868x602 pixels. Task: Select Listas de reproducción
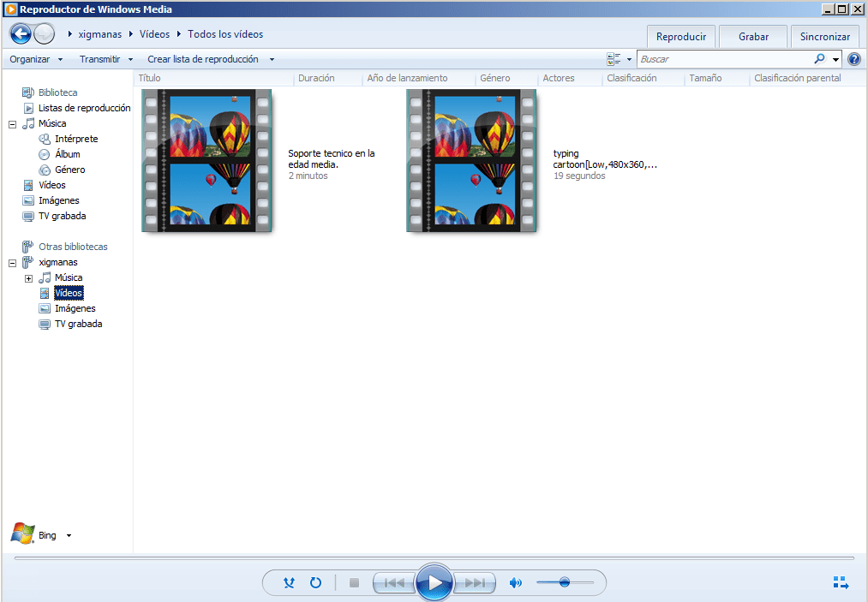point(84,108)
